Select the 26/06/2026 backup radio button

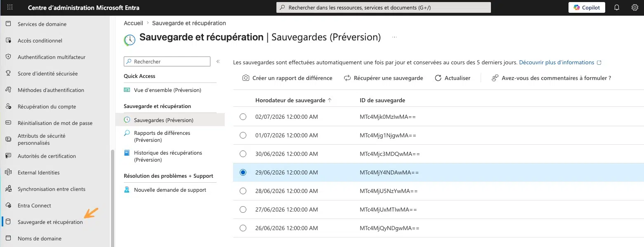(x=243, y=228)
